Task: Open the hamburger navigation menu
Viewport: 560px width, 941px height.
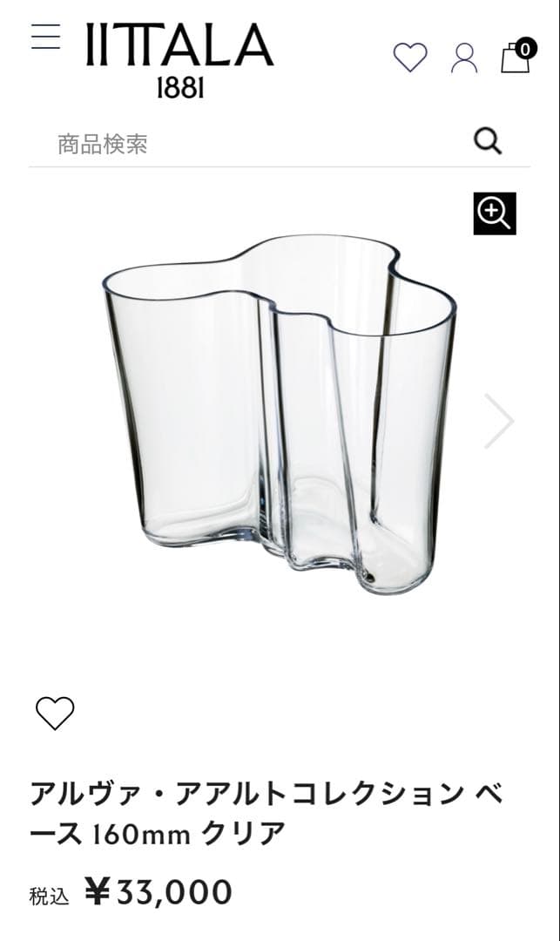Action: pyautogui.click(x=46, y=37)
